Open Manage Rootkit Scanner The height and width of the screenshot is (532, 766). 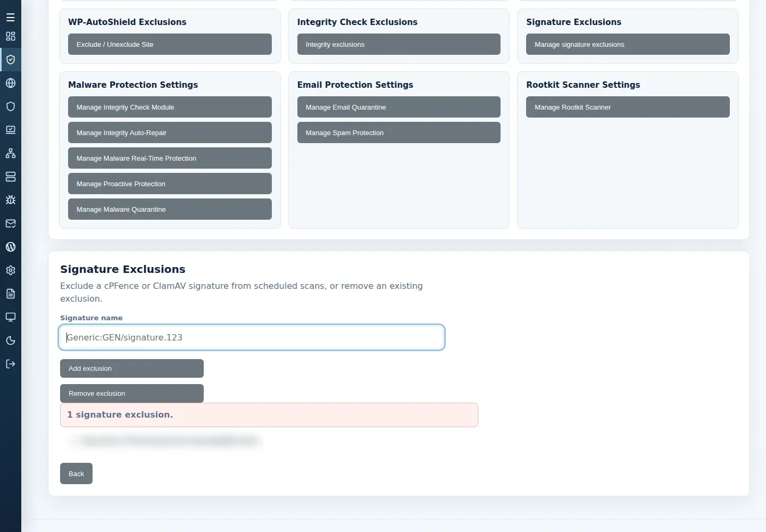[x=628, y=107]
